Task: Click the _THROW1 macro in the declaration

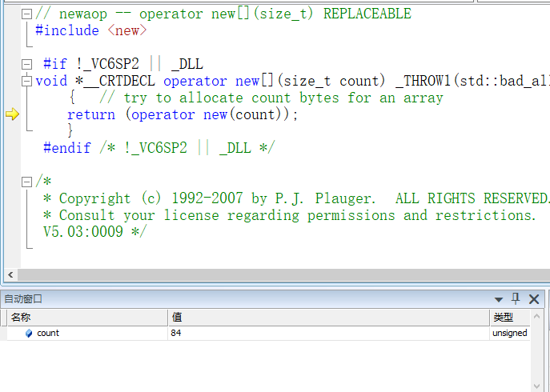Action: (x=423, y=82)
